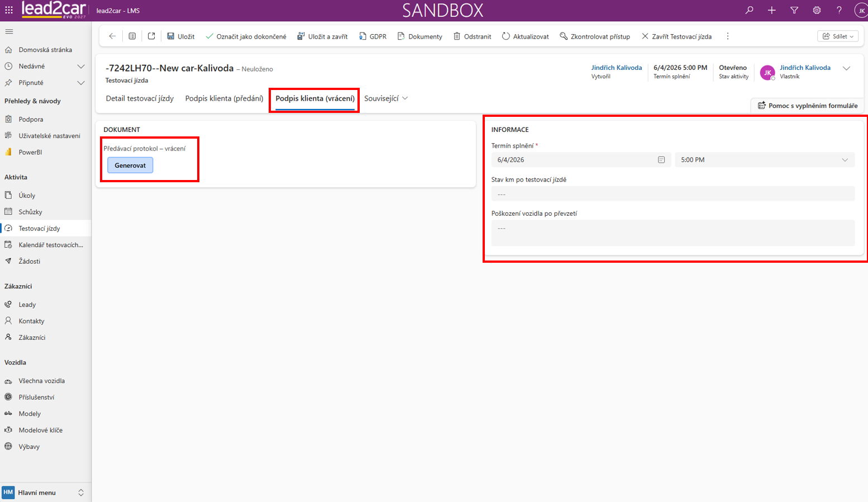
Task: Click Zavřít Testovací jízda
Action: point(676,36)
